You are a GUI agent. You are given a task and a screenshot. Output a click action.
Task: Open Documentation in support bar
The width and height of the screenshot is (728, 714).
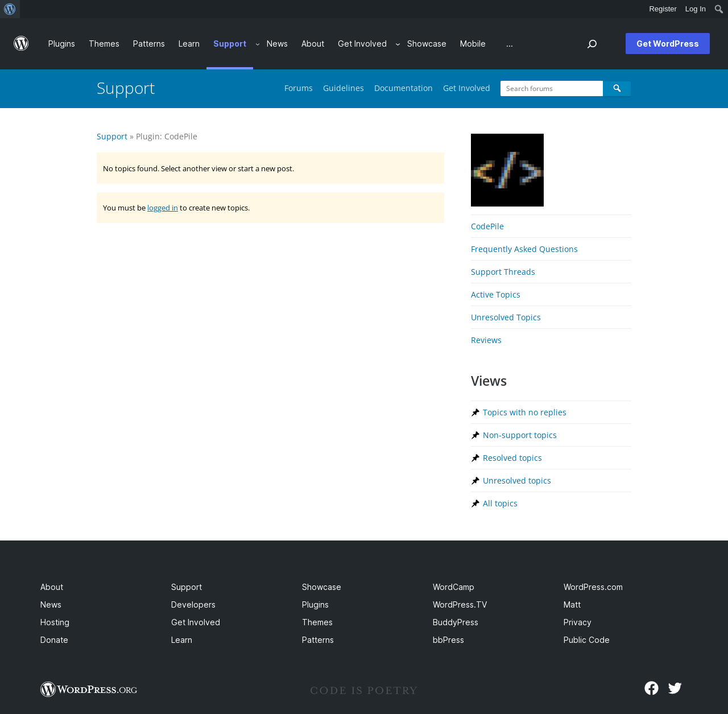(403, 88)
